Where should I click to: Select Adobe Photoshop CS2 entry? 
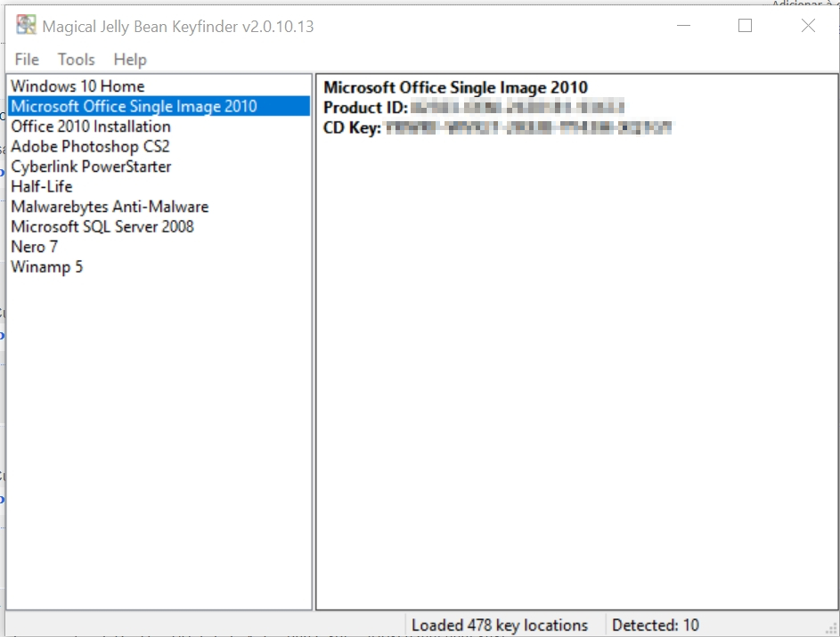tap(159, 146)
